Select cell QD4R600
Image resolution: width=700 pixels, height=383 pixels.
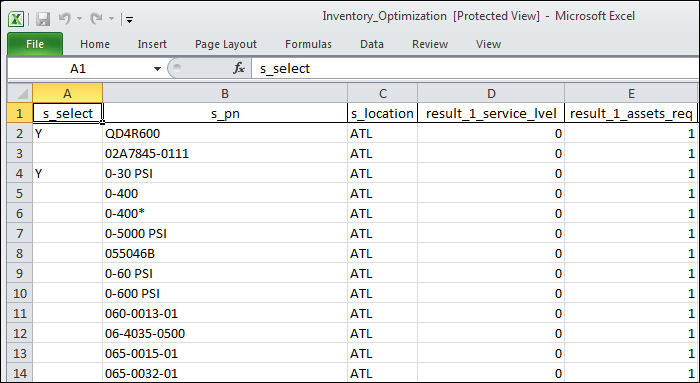click(225, 133)
